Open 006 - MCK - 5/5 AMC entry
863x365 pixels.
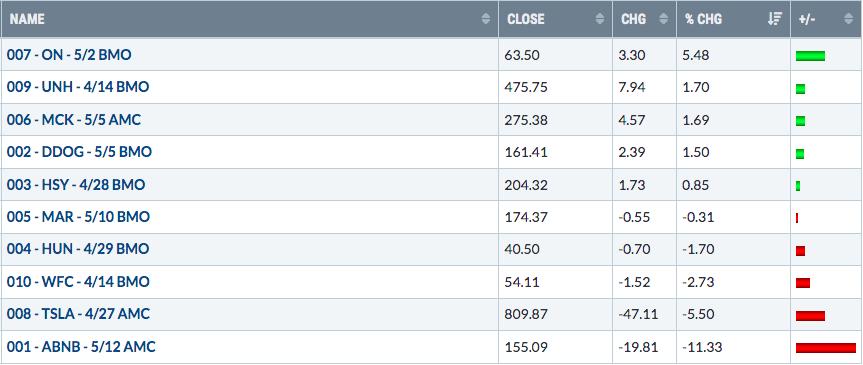coord(74,119)
